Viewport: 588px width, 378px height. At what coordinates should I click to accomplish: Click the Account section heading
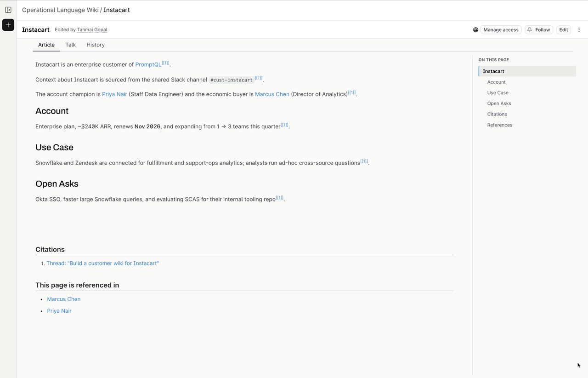[x=52, y=111]
